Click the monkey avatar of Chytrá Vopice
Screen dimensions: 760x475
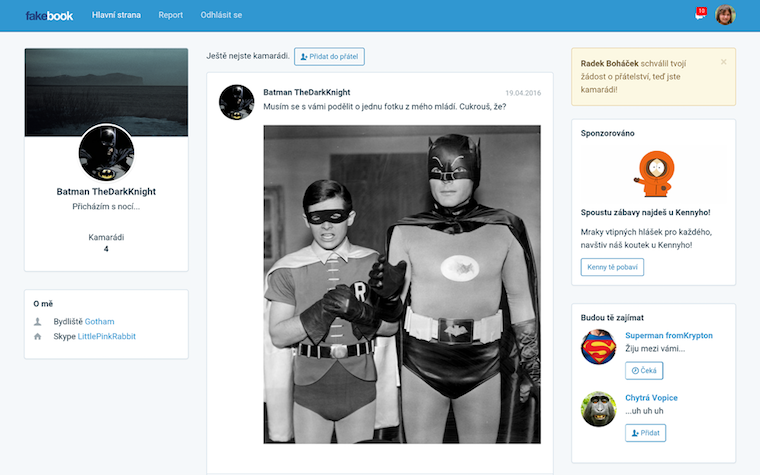(599, 409)
